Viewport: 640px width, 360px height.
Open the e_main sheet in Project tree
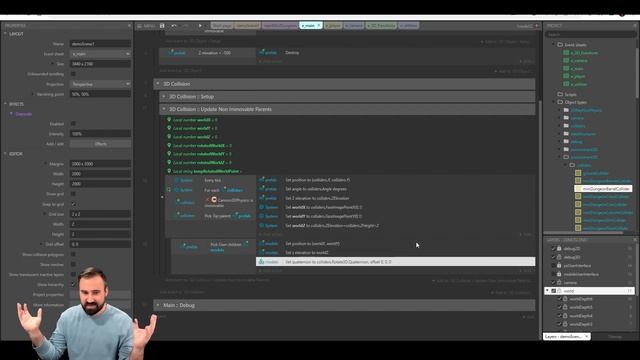point(577,69)
